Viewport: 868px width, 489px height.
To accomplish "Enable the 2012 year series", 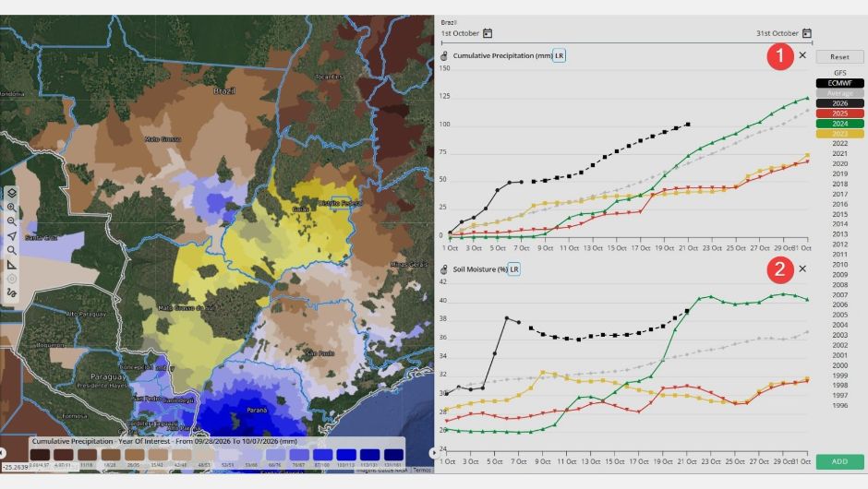I will [839, 244].
